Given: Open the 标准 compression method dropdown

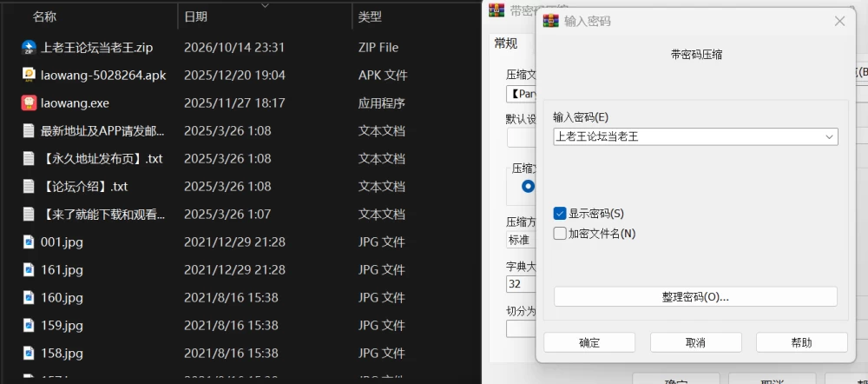Looking at the screenshot, I should coord(520,240).
